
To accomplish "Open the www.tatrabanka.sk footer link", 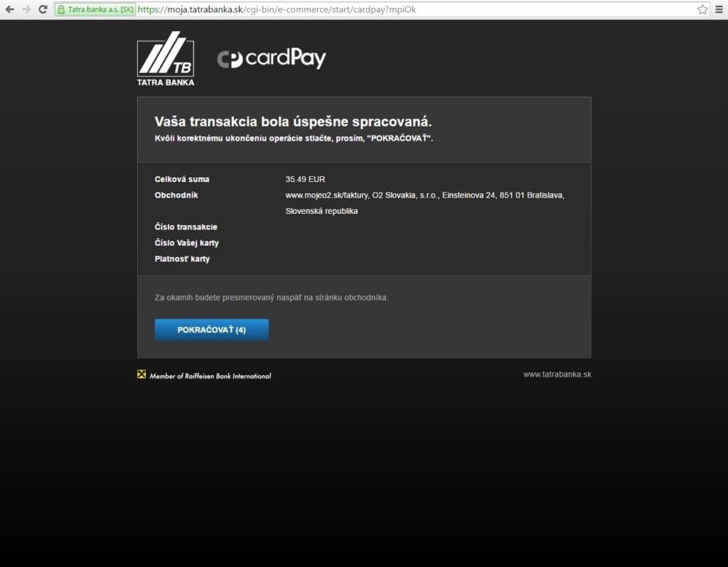I will 557,374.
